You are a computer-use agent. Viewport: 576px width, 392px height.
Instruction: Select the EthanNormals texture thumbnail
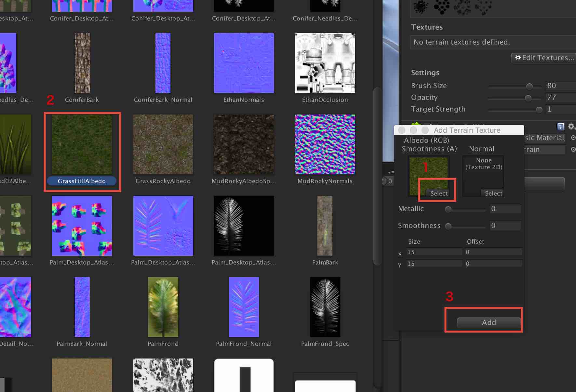244,63
